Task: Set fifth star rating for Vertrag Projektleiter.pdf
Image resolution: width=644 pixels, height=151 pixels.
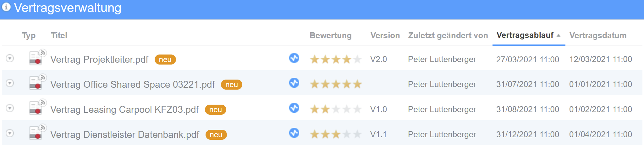Action: 357,59
